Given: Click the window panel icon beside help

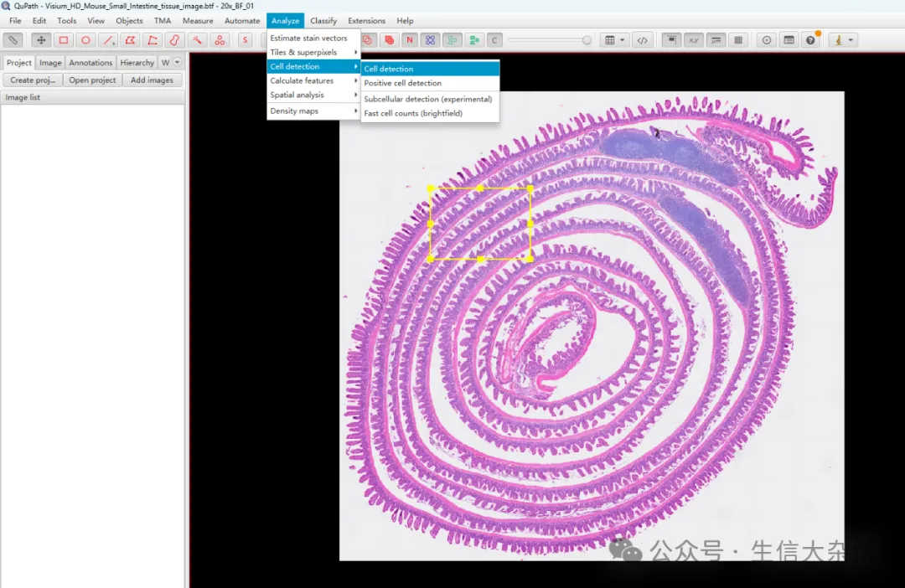Looking at the screenshot, I should tap(789, 40).
